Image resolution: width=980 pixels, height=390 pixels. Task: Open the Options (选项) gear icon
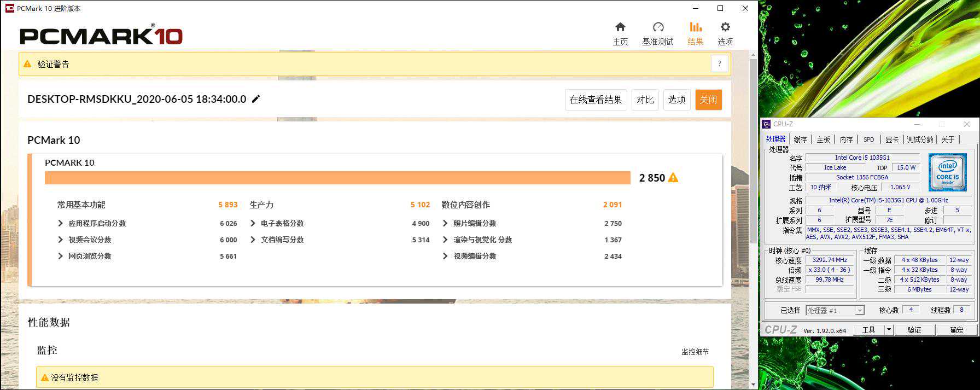tap(725, 27)
